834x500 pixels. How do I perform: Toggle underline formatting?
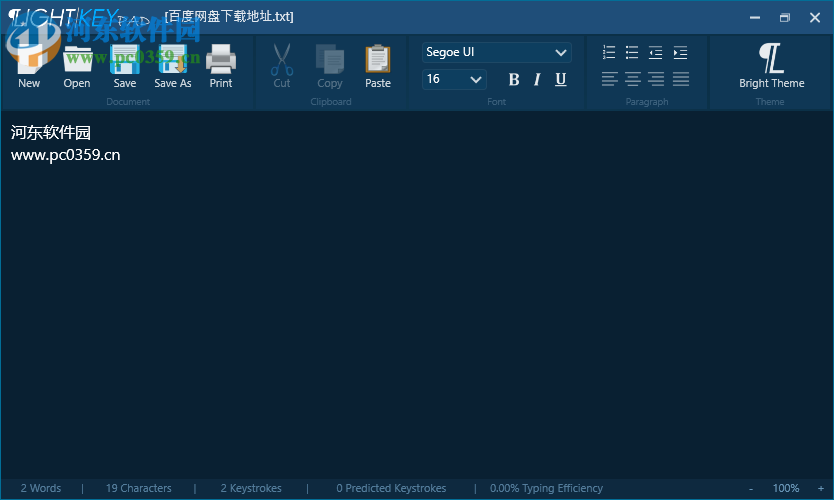[561, 79]
